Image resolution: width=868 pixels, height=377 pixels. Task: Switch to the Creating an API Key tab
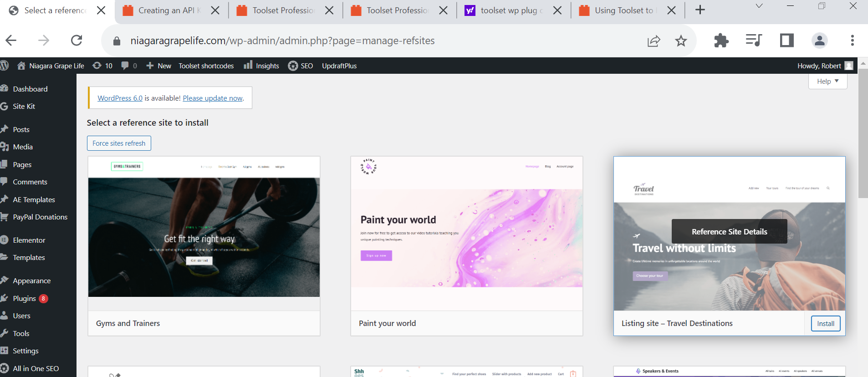tap(169, 10)
